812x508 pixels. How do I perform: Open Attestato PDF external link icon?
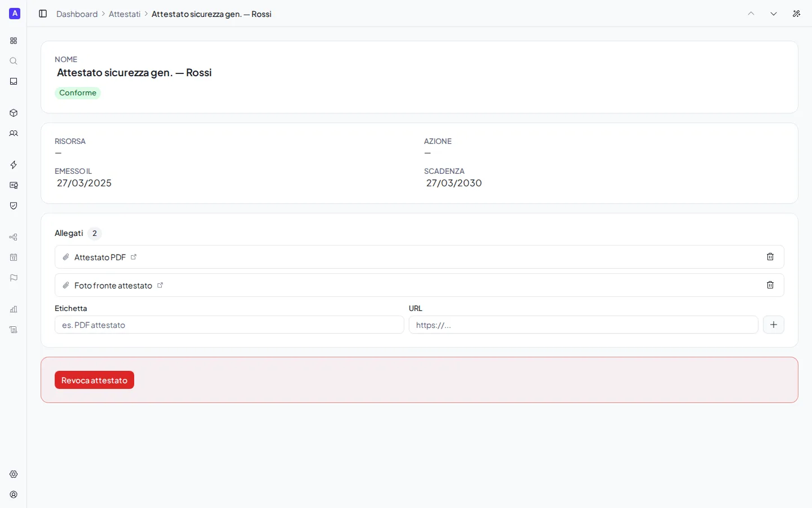[x=134, y=257]
